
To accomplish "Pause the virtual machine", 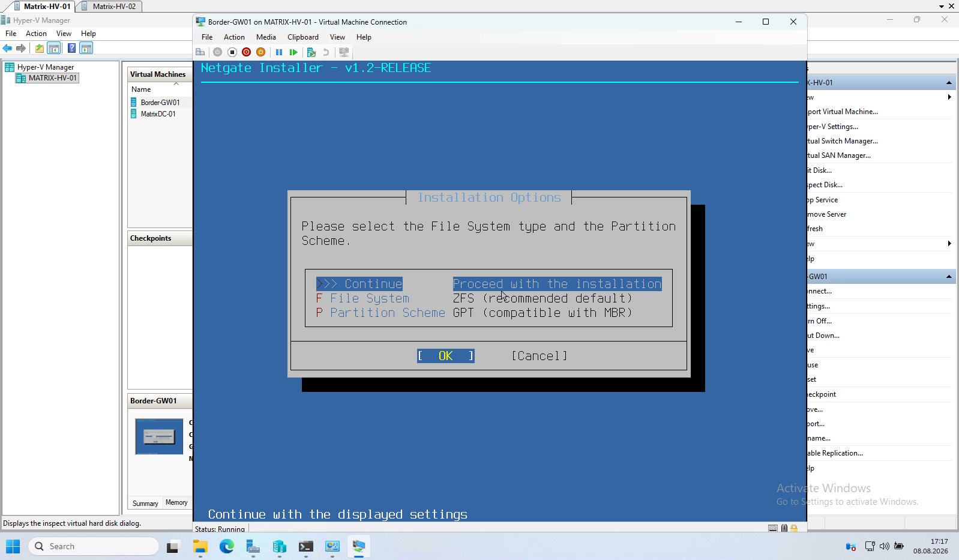I will [x=279, y=52].
